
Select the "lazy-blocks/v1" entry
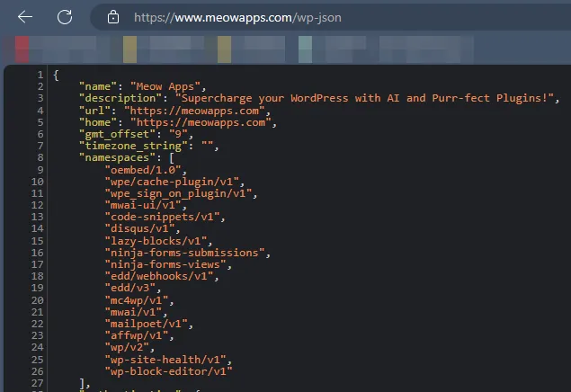tap(156, 241)
